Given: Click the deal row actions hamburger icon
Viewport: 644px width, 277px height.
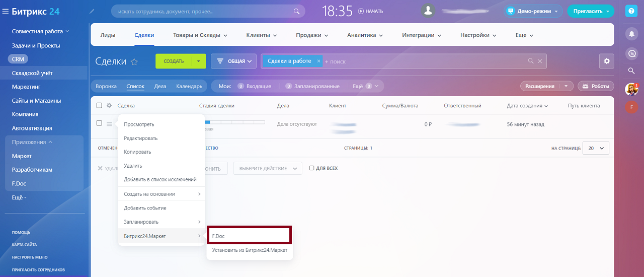Looking at the screenshot, I should [109, 124].
